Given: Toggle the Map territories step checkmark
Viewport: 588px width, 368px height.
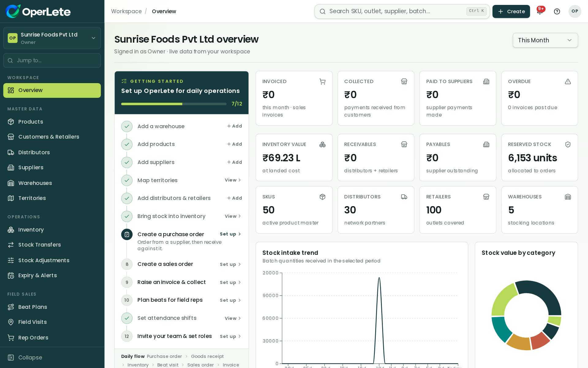Looking at the screenshot, I should pyautogui.click(x=127, y=180).
